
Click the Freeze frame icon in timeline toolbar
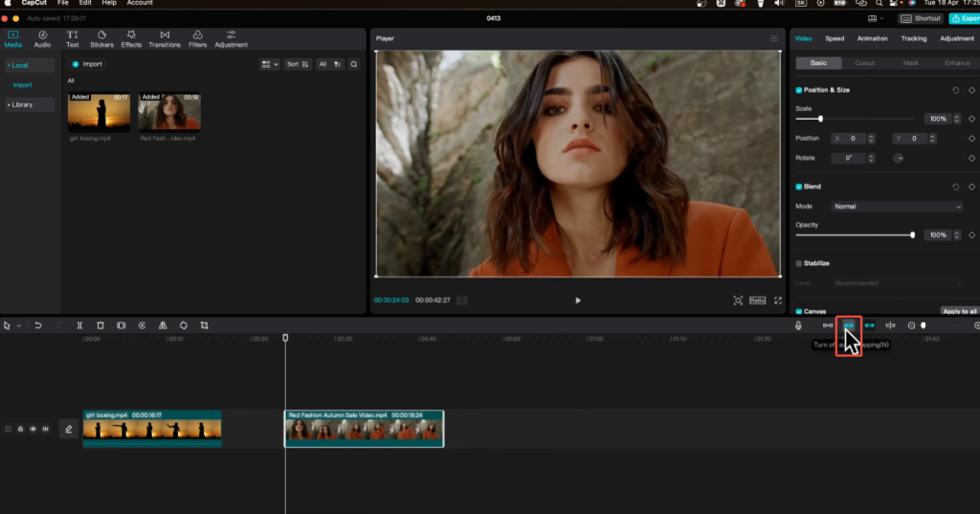(122, 325)
